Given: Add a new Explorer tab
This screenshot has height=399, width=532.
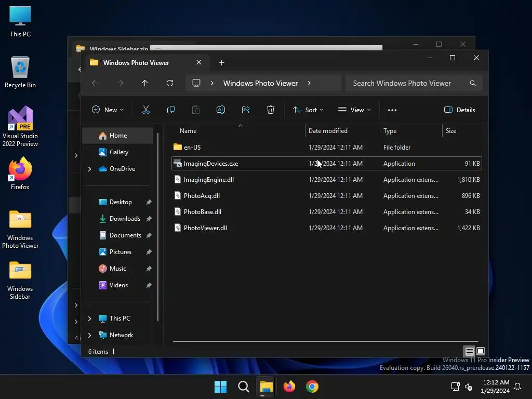Looking at the screenshot, I should (221, 63).
